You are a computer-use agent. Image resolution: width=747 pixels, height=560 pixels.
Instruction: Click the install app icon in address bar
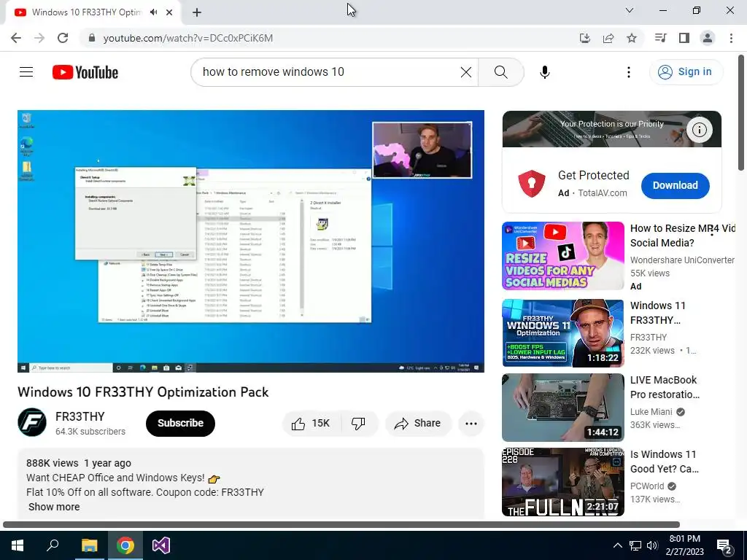tap(585, 38)
